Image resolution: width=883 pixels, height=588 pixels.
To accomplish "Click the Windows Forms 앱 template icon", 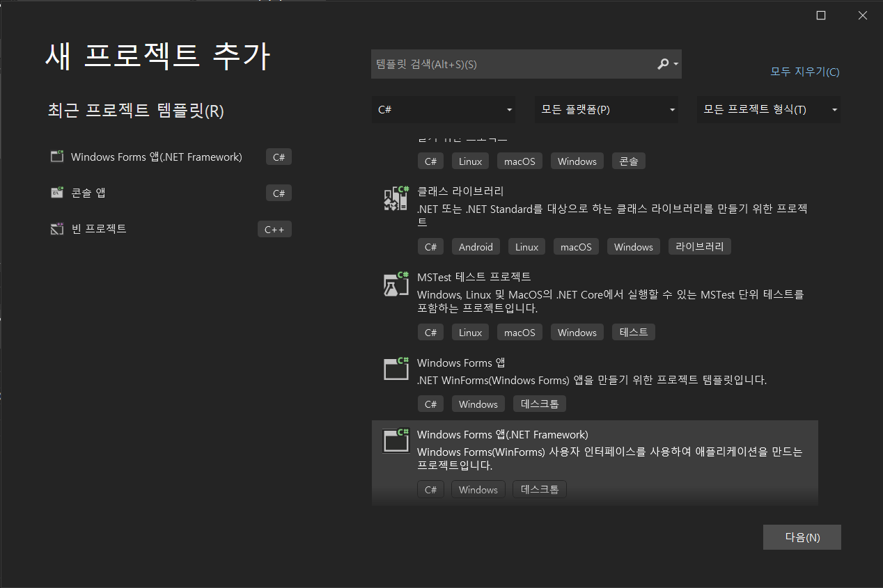I will coord(396,369).
